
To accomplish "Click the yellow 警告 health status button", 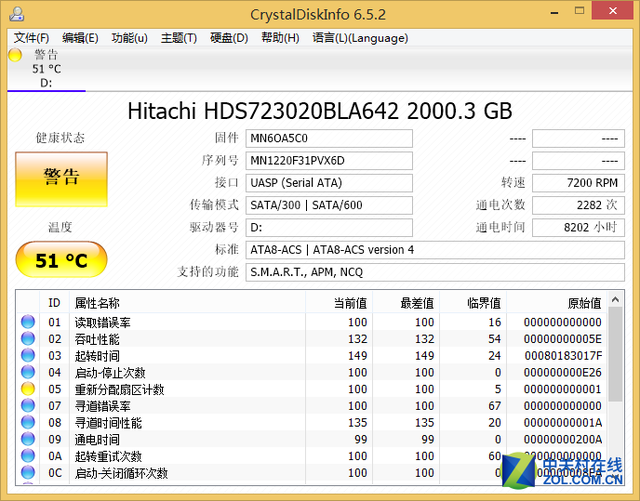I will coord(61,179).
